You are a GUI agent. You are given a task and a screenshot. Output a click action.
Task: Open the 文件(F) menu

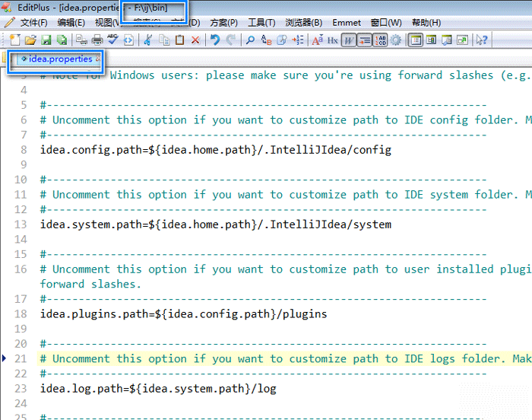tap(33, 23)
